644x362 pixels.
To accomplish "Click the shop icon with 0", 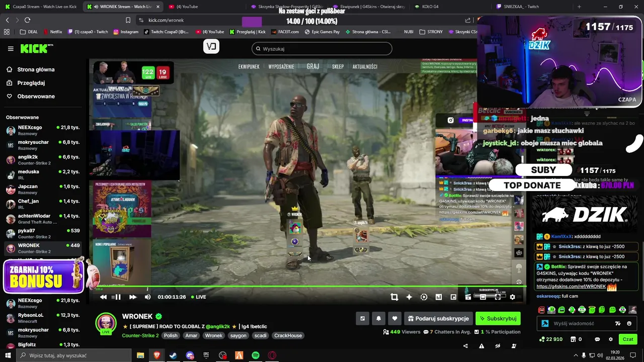I will [576, 339].
